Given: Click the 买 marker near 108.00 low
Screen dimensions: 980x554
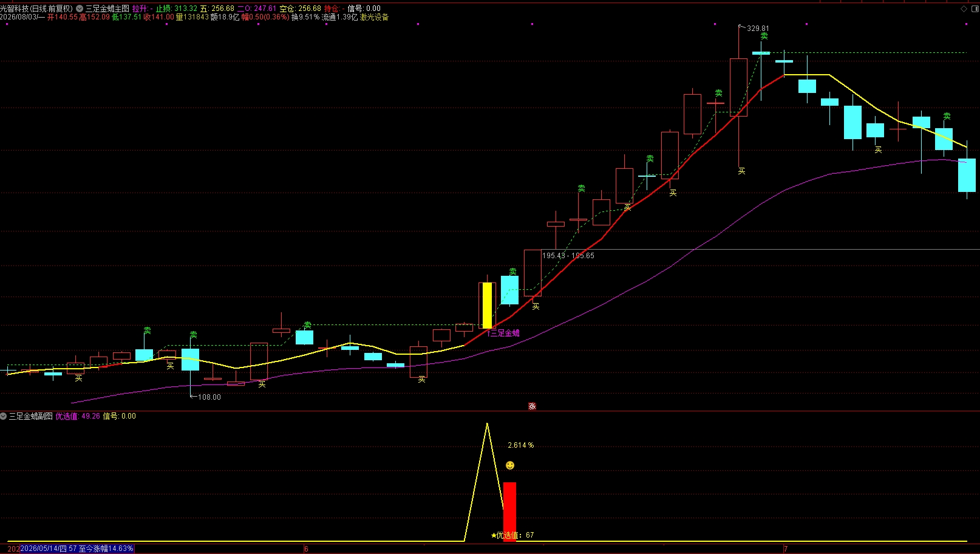Looking at the screenshot, I should point(171,366).
